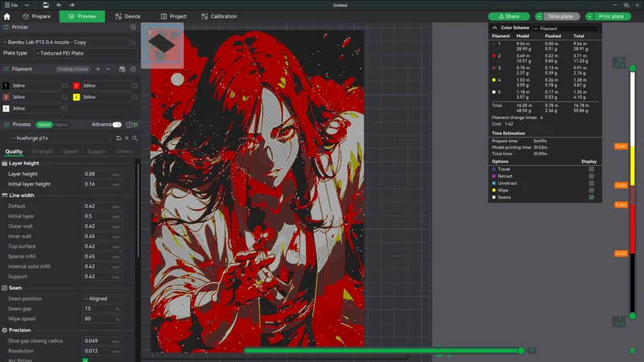Click the save project icon

46,5
